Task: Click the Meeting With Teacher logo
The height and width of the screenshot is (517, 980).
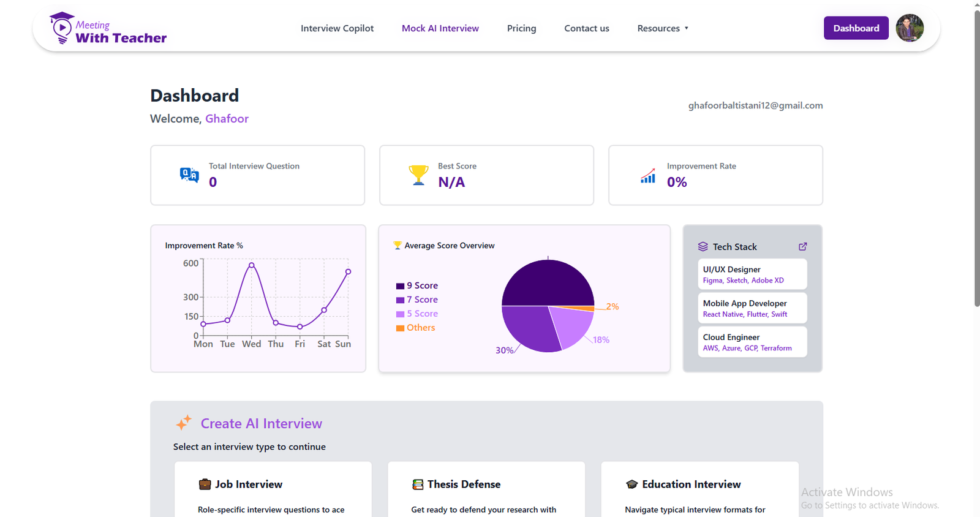Action: (x=108, y=29)
